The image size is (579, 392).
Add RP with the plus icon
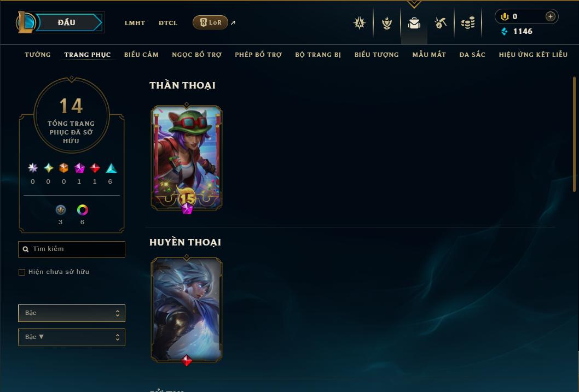click(550, 16)
